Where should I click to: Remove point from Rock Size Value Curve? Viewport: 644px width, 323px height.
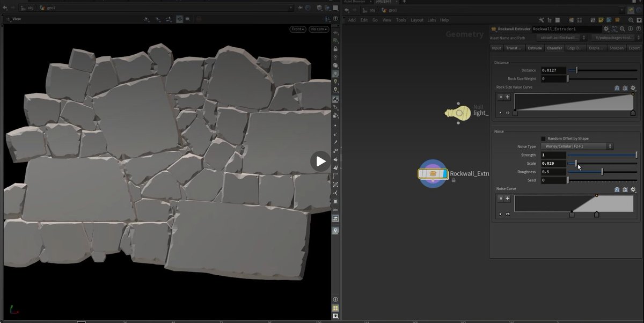click(x=501, y=97)
